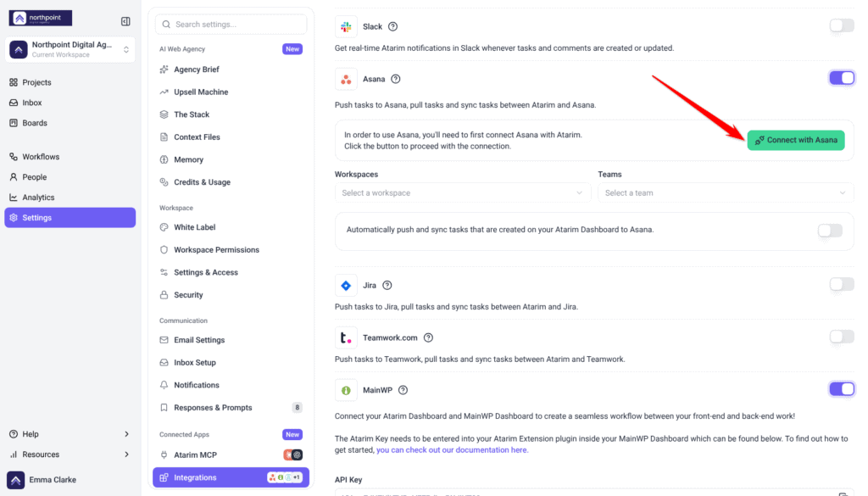Open Memory settings
This screenshot has height=496, width=868.
231,159
